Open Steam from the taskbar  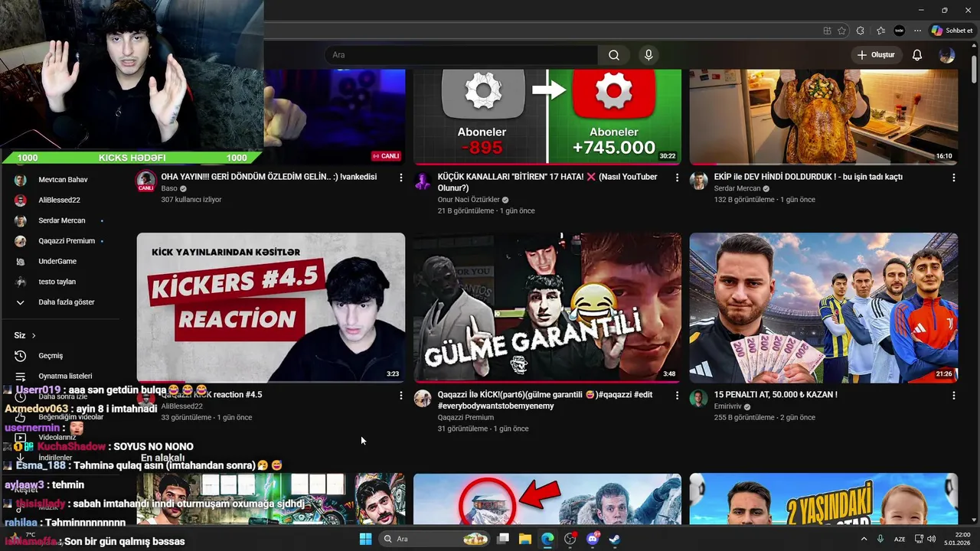[x=614, y=539]
